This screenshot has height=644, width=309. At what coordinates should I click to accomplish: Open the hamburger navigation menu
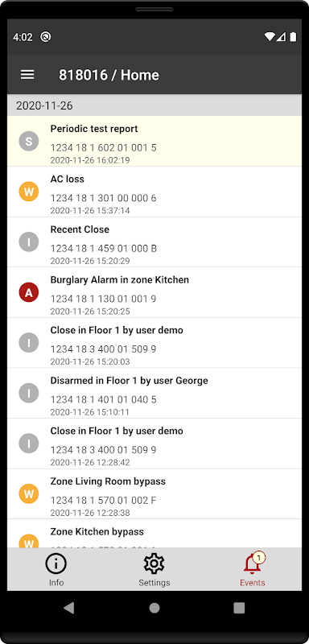coord(27,75)
